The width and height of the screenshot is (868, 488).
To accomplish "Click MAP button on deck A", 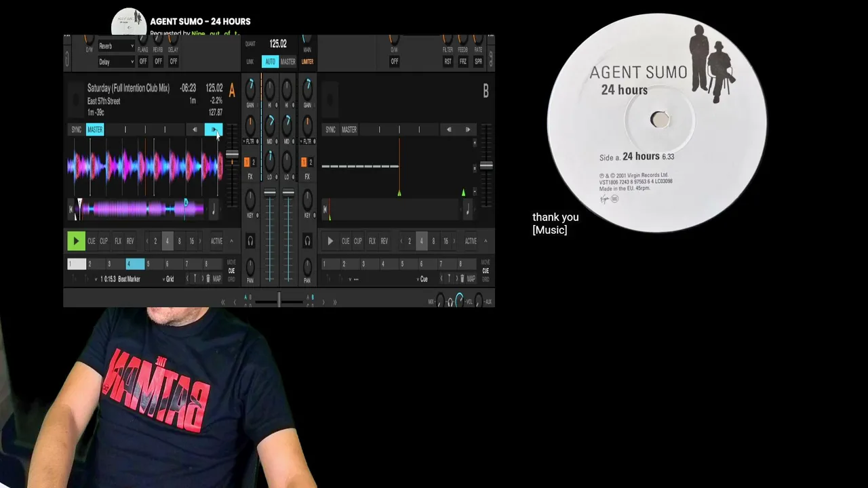I will coord(217,279).
